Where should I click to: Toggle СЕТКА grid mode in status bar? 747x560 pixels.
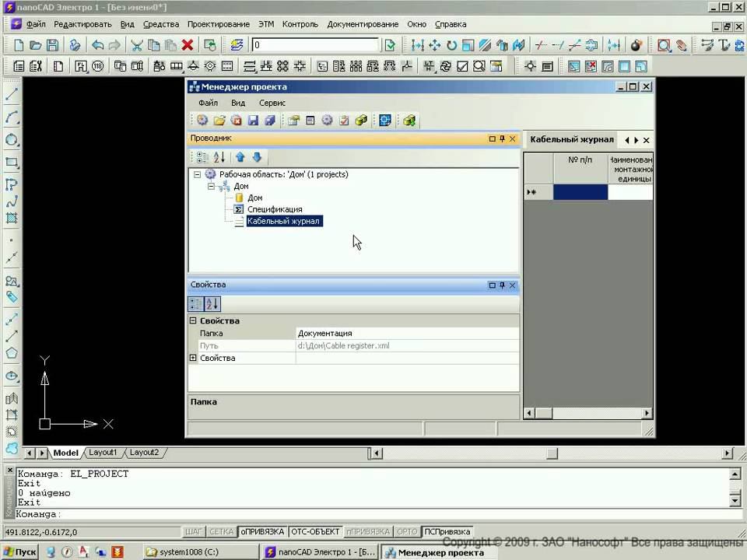click(x=222, y=531)
